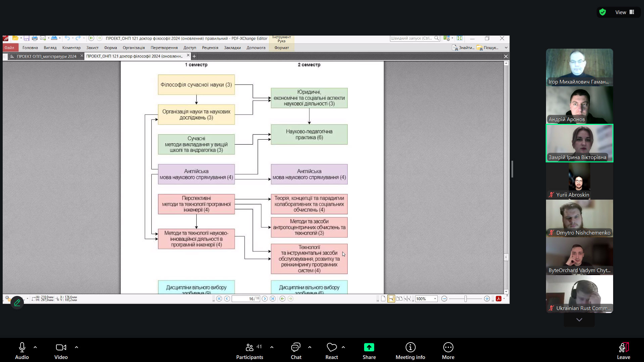
Task: Click Leave meeting button
Action: coord(623,351)
